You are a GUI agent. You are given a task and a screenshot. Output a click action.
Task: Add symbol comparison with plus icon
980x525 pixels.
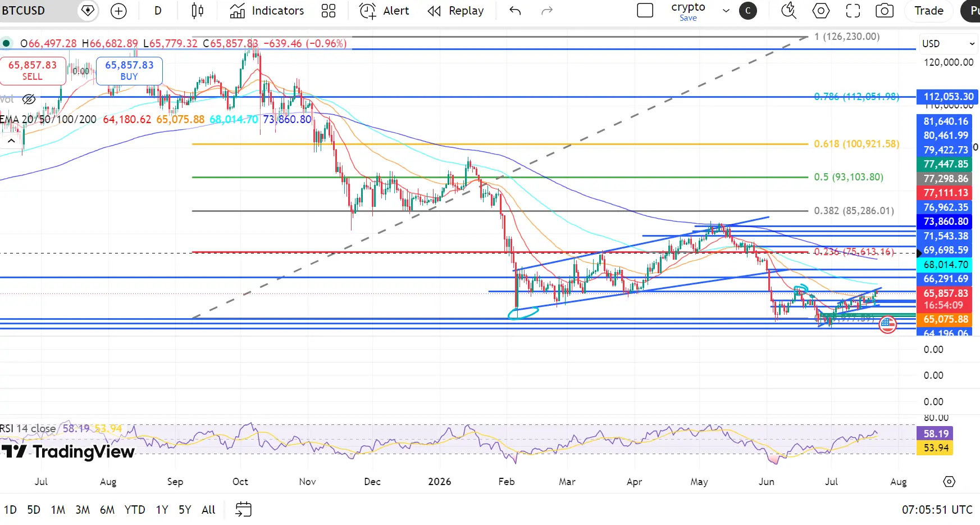118,11
